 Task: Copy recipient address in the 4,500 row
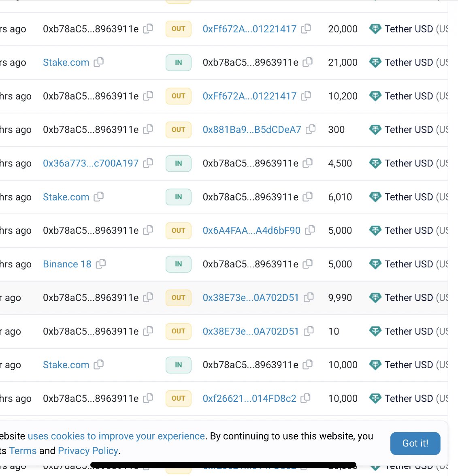pos(307,163)
